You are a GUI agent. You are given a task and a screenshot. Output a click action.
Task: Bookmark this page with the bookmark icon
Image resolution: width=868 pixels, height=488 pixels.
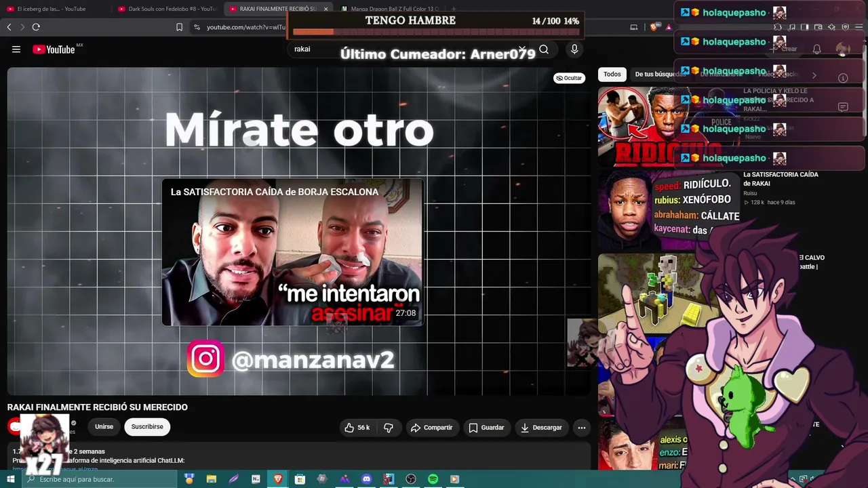click(179, 27)
